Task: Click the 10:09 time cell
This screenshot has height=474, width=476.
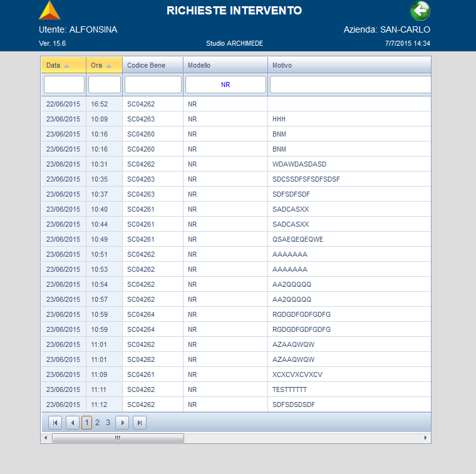Action: coord(104,119)
